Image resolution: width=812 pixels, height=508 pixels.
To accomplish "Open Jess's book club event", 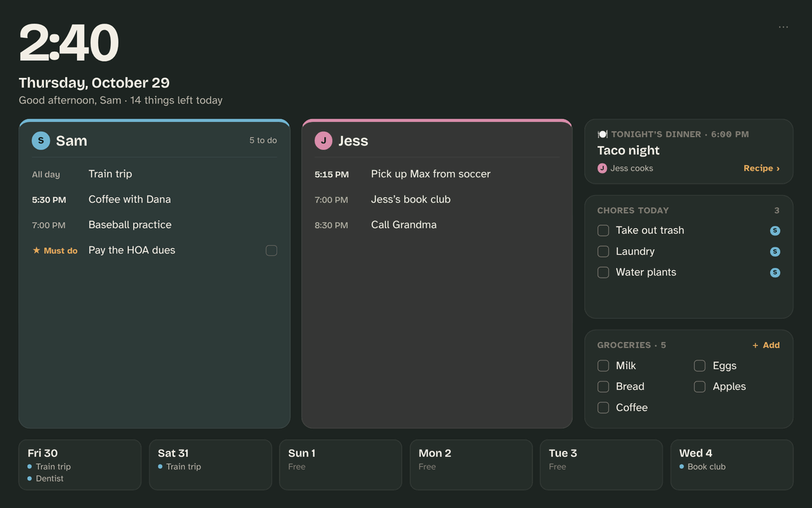I will coord(436,199).
